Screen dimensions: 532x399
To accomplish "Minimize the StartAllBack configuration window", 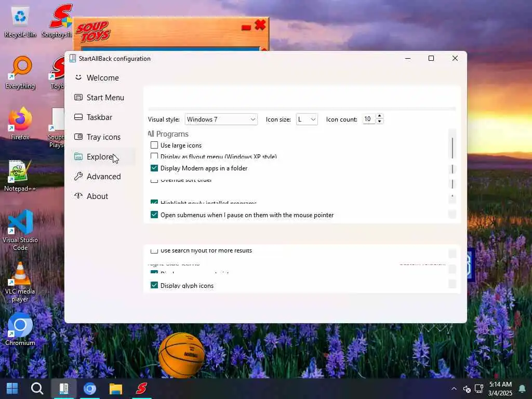I will 408,58.
